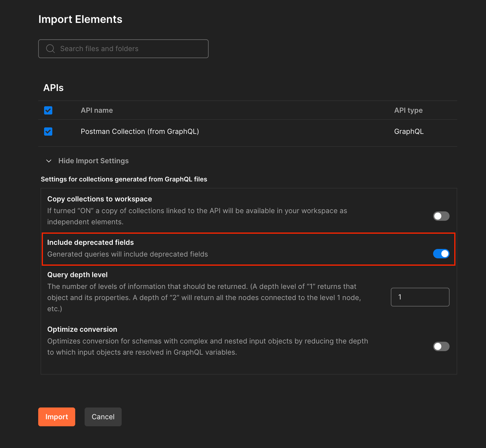Turn on the Optimize conversion toggle

[x=441, y=346]
